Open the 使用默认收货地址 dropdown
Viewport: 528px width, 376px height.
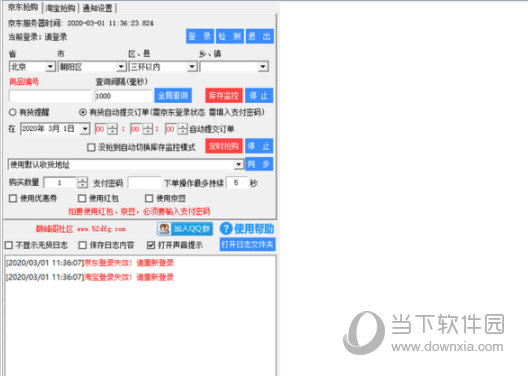(125, 164)
